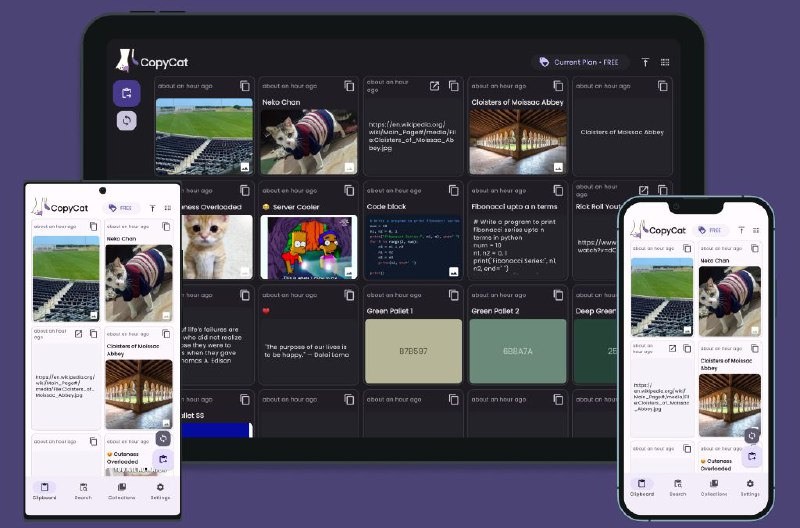The height and width of the screenshot is (528, 800).
Task: Open the Search tab on the left phone
Action: pos(83,491)
